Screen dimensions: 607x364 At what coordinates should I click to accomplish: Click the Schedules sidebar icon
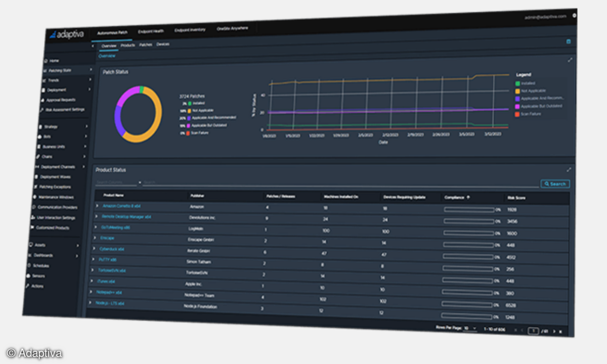[x=29, y=265]
